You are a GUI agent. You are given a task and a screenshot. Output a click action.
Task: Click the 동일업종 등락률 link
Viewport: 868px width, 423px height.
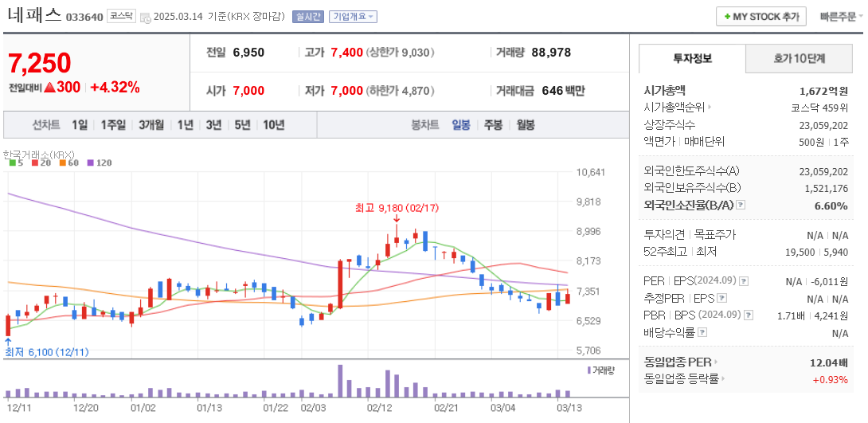[682, 379]
